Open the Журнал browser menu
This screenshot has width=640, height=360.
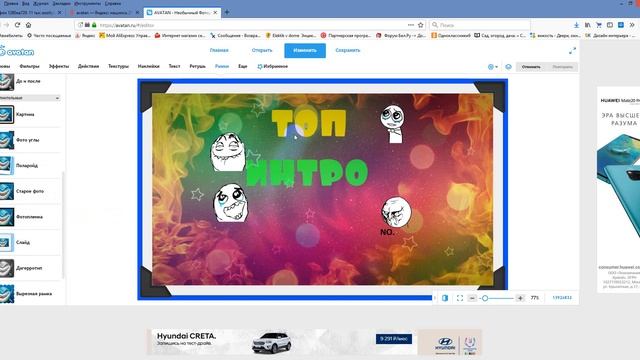41,3
